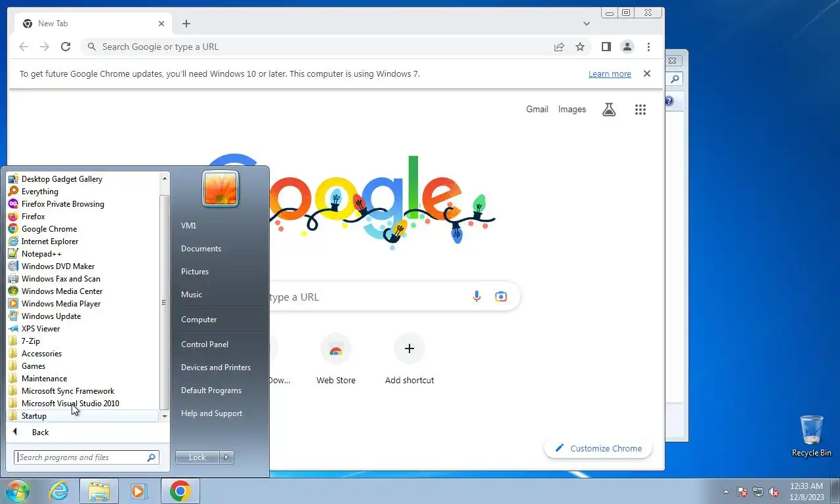
Task: Expand Microsoft Sync Framework folder
Action: (83, 391)
